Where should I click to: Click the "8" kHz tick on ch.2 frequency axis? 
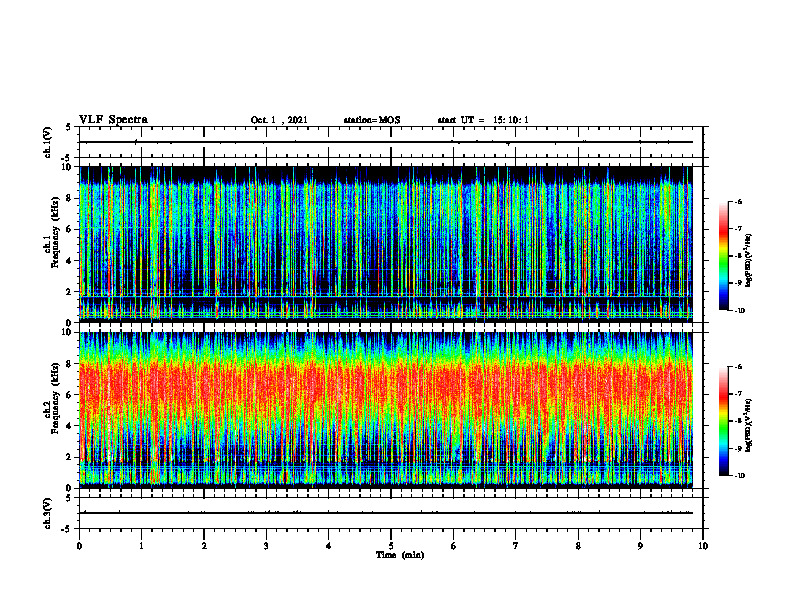click(70, 364)
